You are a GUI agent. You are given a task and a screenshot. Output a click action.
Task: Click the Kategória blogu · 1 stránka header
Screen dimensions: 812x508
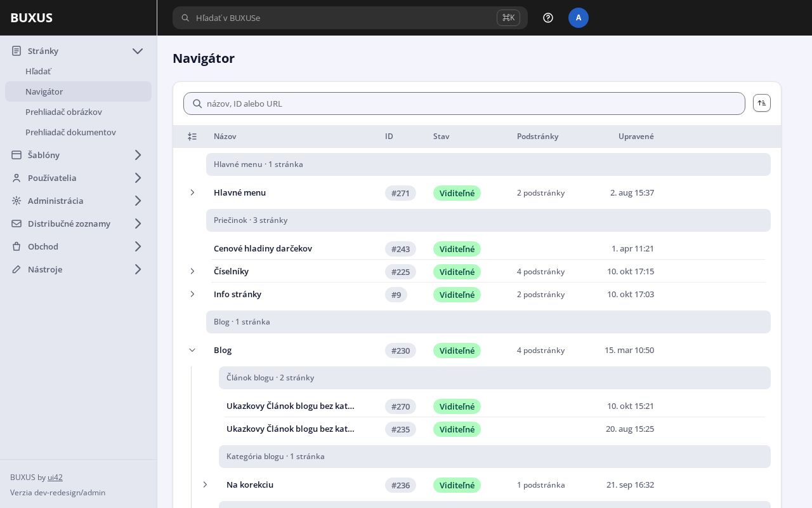[495, 457]
